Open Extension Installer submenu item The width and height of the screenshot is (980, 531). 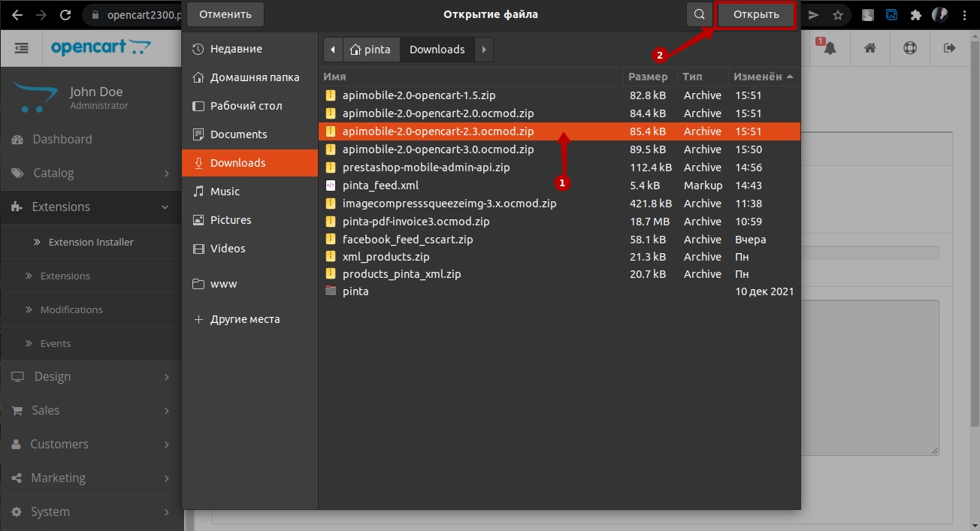[90, 242]
